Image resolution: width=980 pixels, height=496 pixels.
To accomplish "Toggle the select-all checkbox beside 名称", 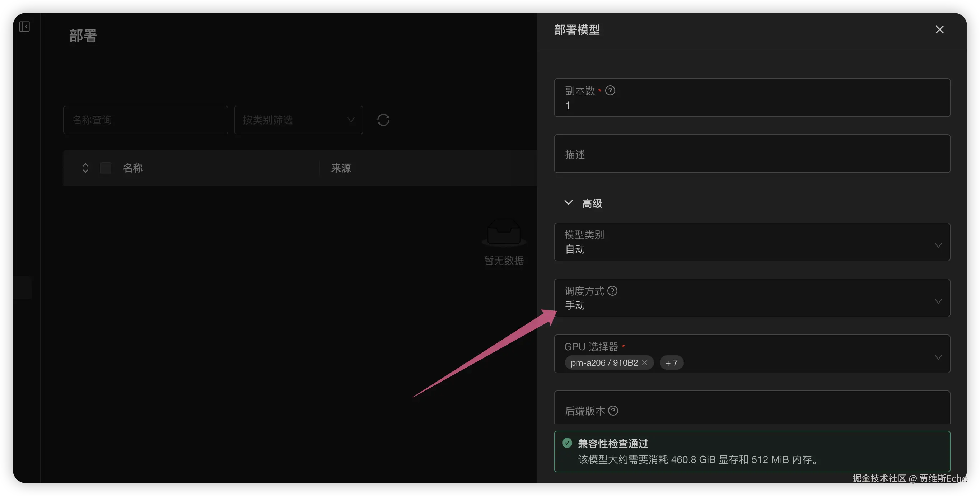I will [106, 168].
